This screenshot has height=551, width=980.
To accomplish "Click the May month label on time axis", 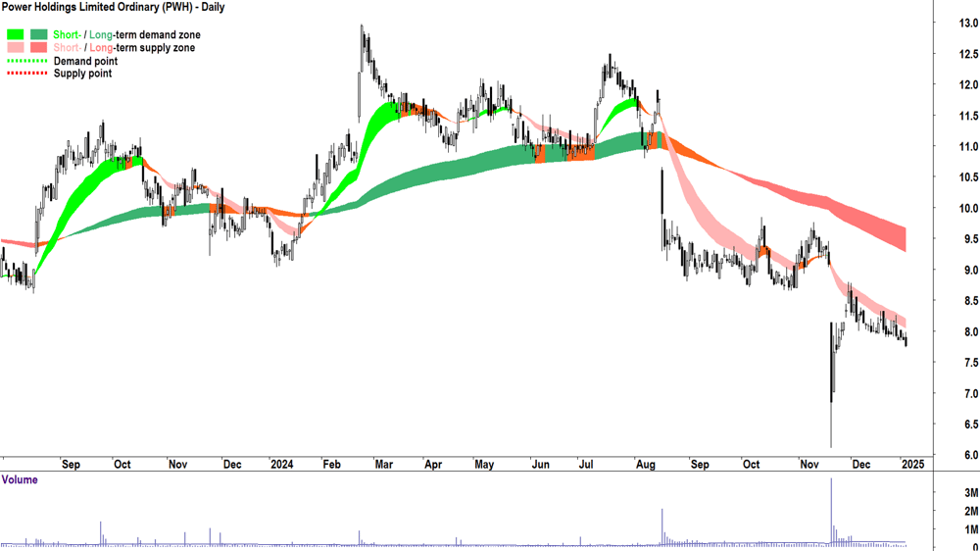I will pos(484,465).
